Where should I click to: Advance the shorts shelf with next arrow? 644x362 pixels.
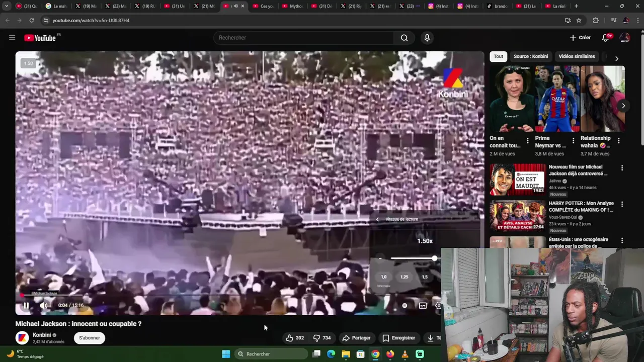click(623, 106)
